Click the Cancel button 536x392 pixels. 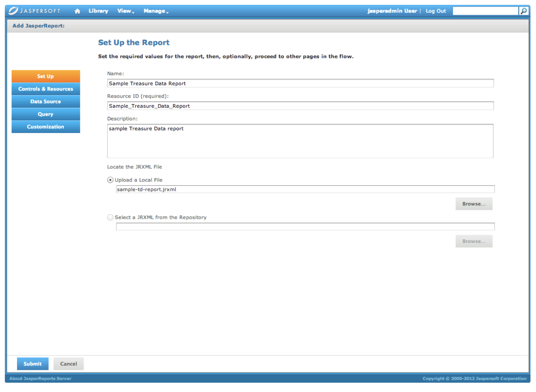[x=68, y=364]
